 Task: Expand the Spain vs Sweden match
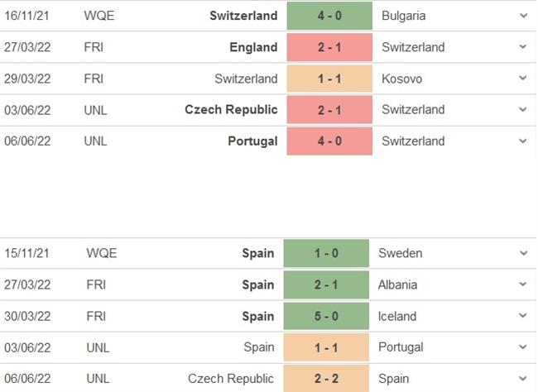(x=522, y=253)
